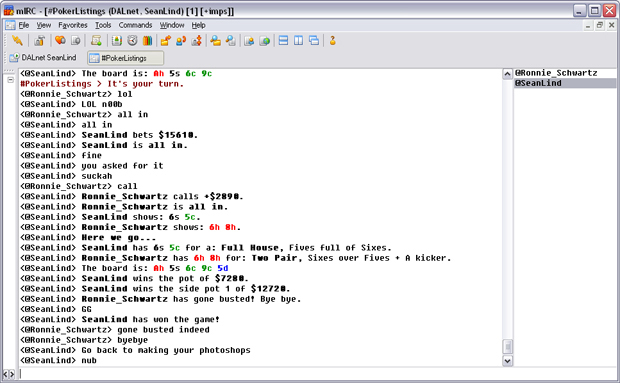The image size is (620, 383).
Task: Open the heart Favorites icon
Action: pyautogui.click(x=60, y=40)
